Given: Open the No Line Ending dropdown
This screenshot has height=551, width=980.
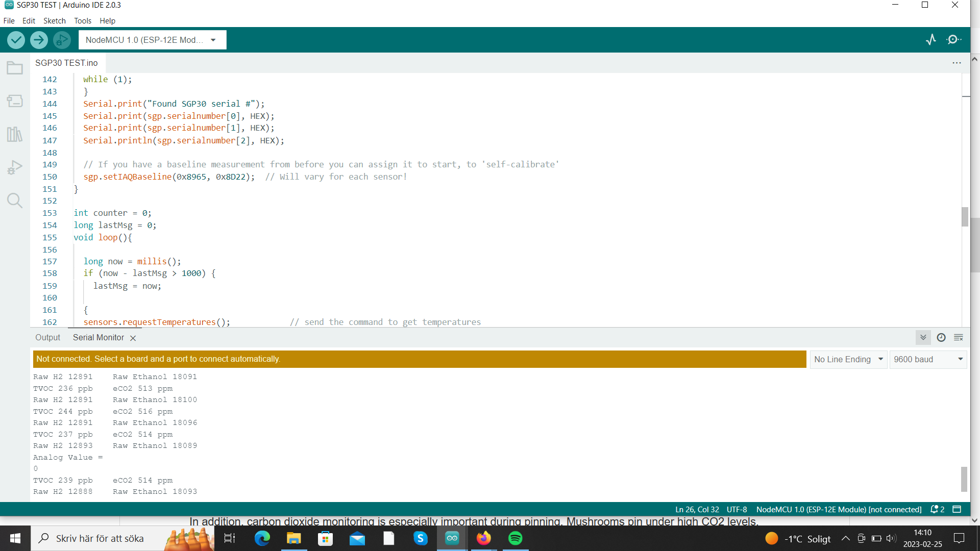Looking at the screenshot, I should (848, 359).
